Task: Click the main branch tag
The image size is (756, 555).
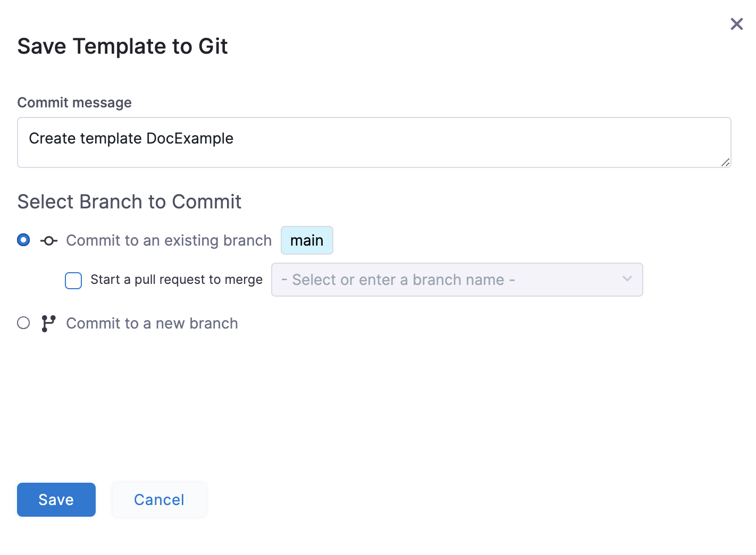Action: pyautogui.click(x=307, y=240)
